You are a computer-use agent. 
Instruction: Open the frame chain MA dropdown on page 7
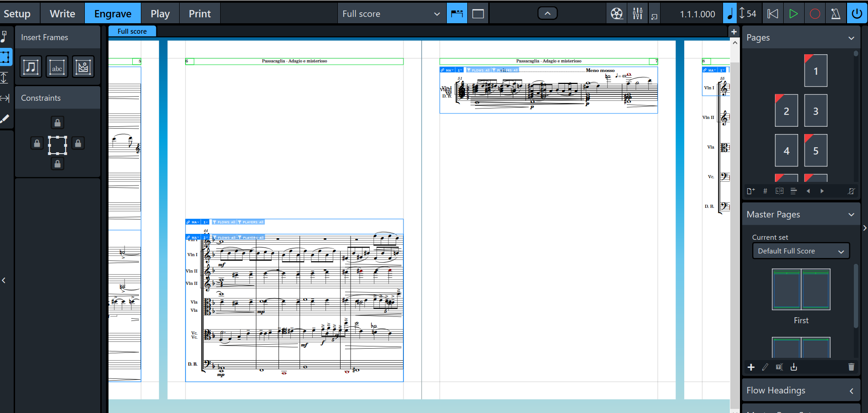tap(448, 70)
